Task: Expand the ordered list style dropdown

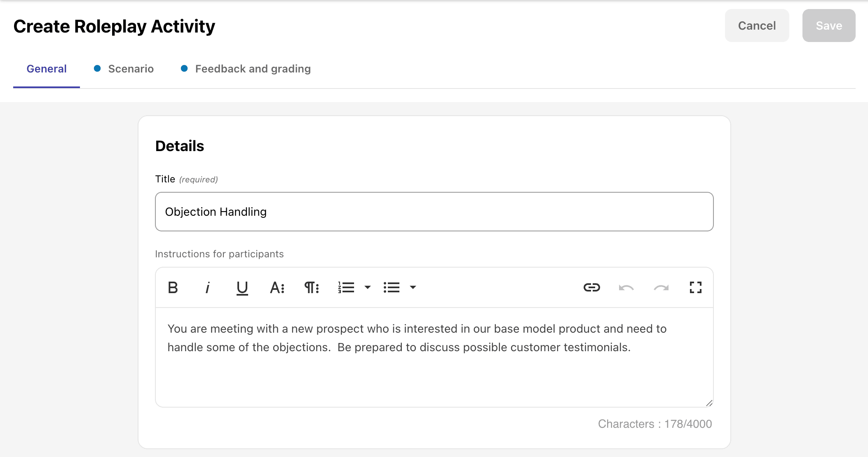Action: [368, 287]
